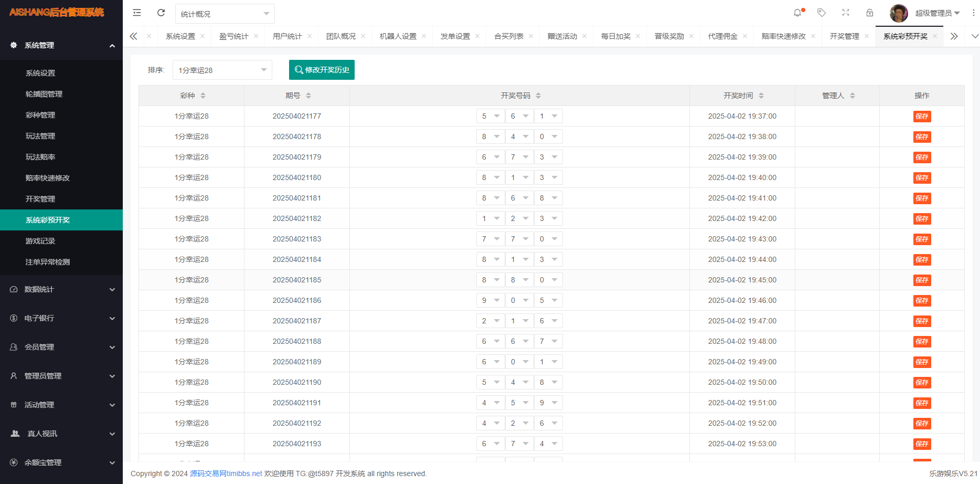Screen dimensions: 980x484
Task: Sort the table by 期号 column
Action: pyautogui.click(x=309, y=95)
